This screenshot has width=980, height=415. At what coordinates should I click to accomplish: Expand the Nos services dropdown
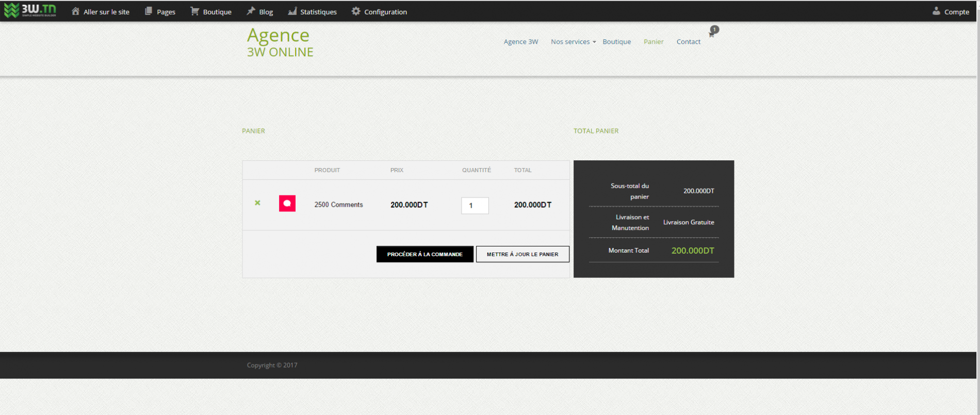573,42
